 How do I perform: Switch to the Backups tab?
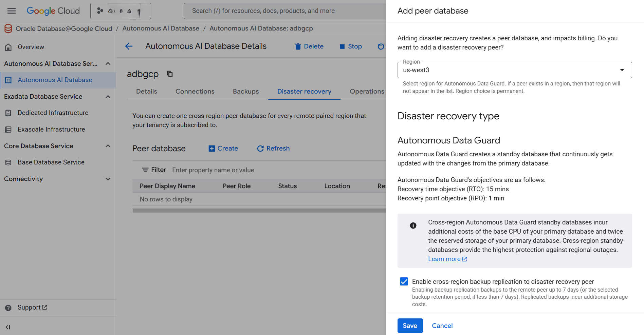tap(245, 91)
